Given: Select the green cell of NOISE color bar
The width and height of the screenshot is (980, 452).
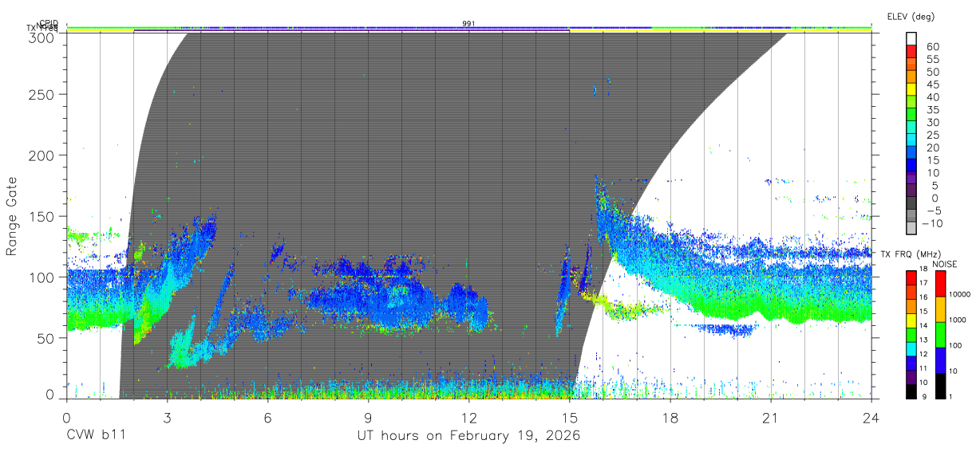Looking at the screenshot, I should pos(941,335).
